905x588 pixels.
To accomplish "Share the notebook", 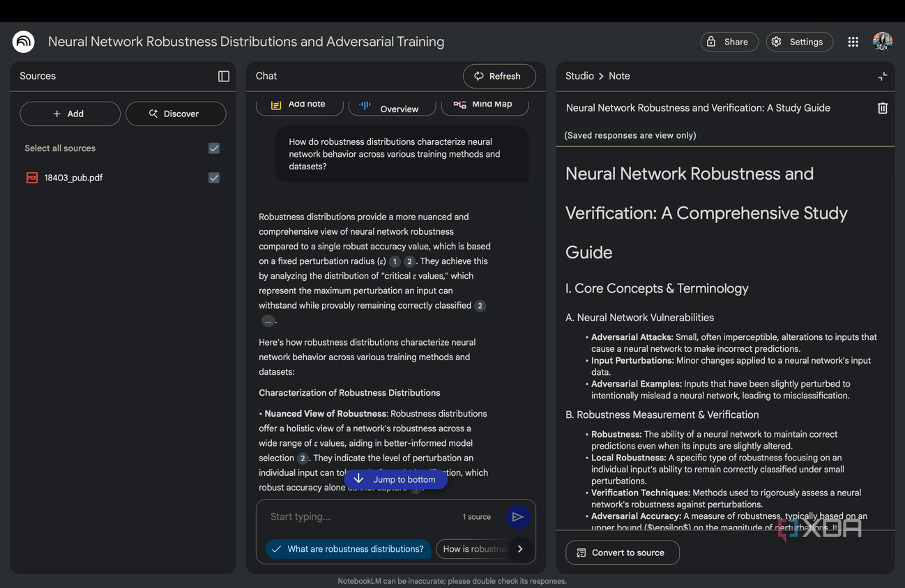I will [x=729, y=42].
